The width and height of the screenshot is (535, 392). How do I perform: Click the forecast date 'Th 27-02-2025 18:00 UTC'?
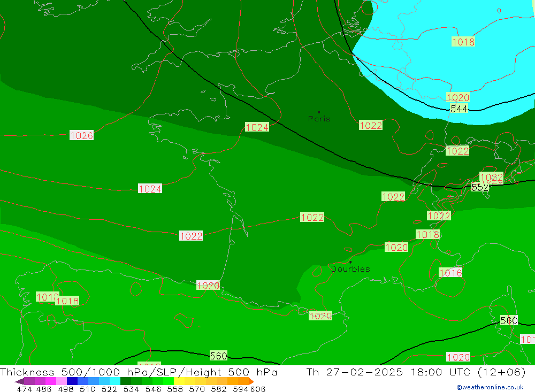tap(389, 372)
